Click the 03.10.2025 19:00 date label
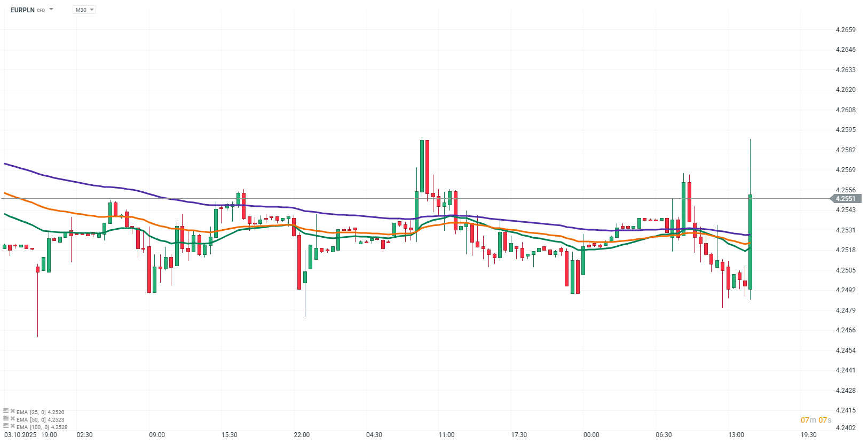This screenshot has width=868, height=444. tap(30, 435)
